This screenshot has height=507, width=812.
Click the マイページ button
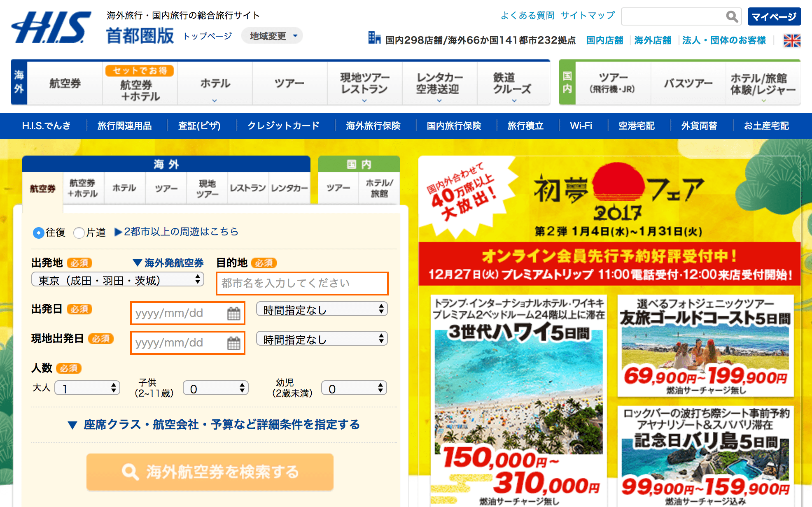click(774, 17)
